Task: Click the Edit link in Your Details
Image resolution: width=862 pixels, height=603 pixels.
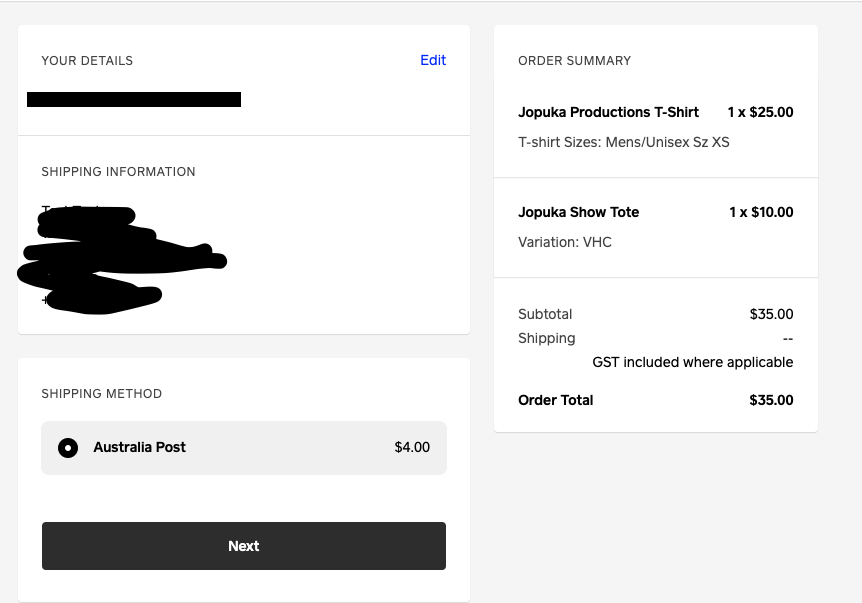Action: click(x=433, y=60)
